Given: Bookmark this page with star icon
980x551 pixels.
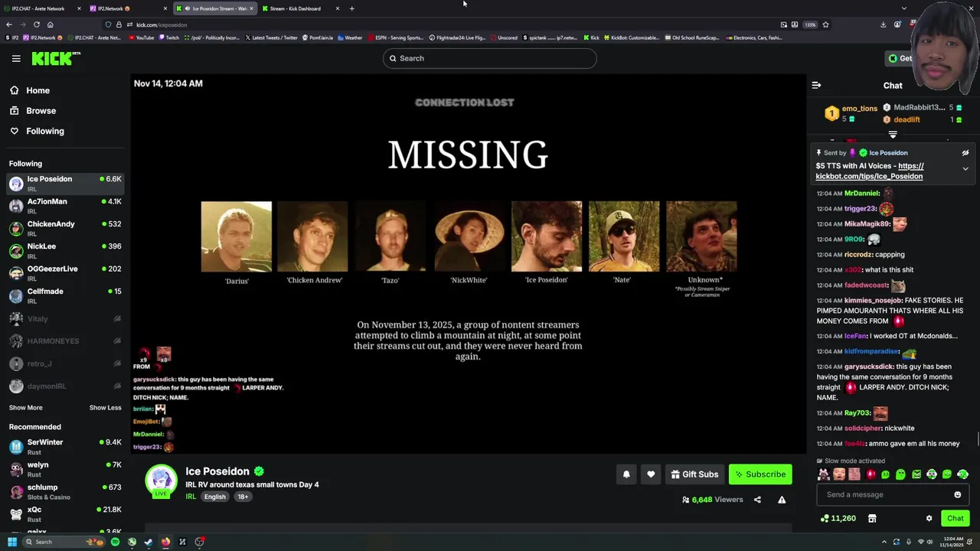Looking at the screenshot, I should click(825, 24).
